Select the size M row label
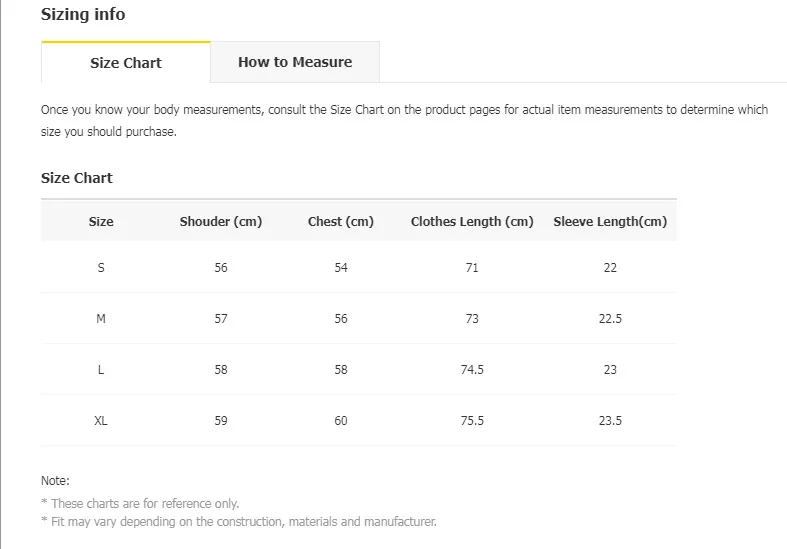 (x=101, y=319)
